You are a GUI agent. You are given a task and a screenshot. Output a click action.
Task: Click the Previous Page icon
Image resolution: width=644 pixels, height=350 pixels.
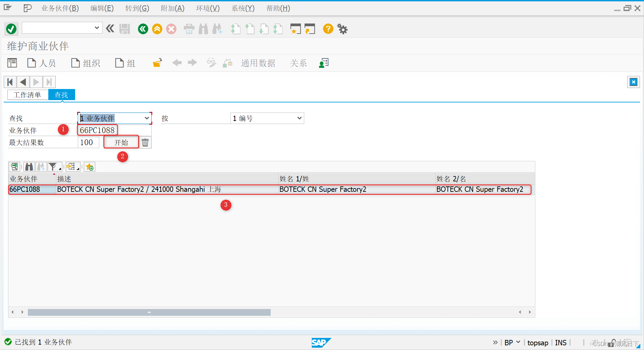pyautogui.click(x=250, y=29)
